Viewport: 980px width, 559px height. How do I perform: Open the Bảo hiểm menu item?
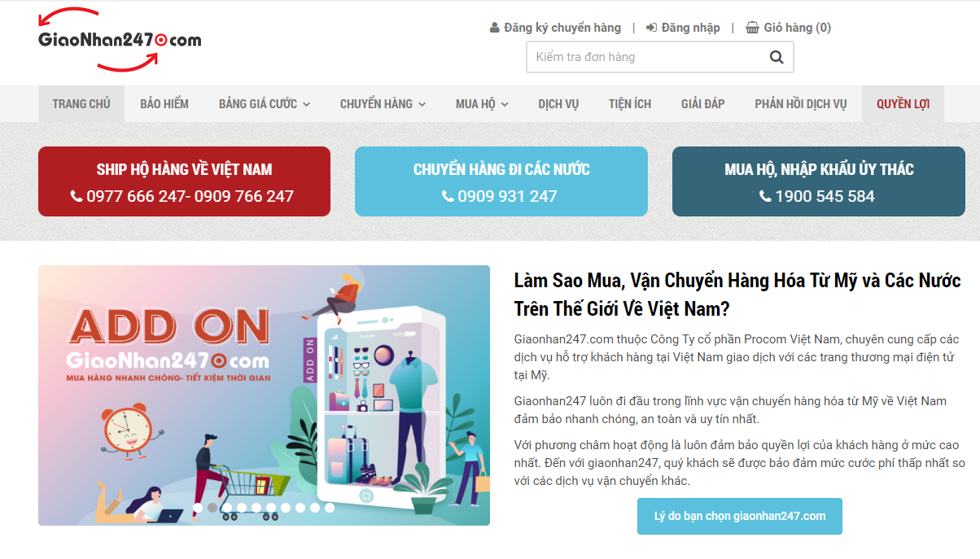click(164, 104)
